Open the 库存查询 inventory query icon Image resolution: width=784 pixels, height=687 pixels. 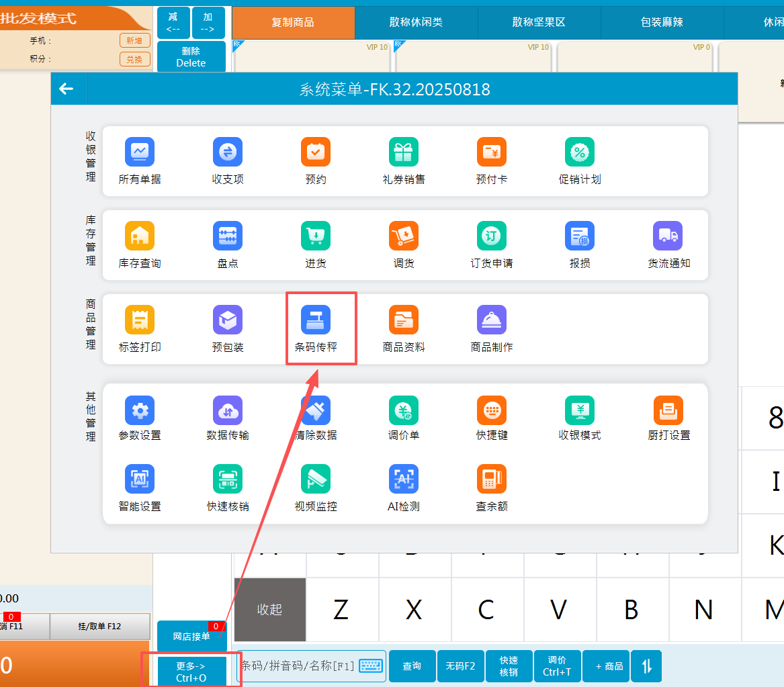pyautogui.click(x=140, y=236)
